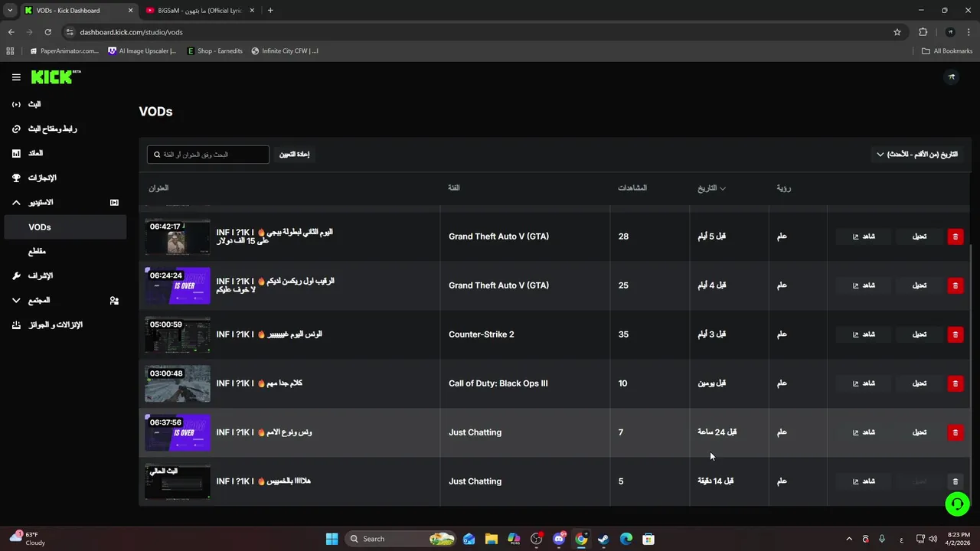Delete the Call of Duty: Black Ops III VOD

click(x=955, y=383)
